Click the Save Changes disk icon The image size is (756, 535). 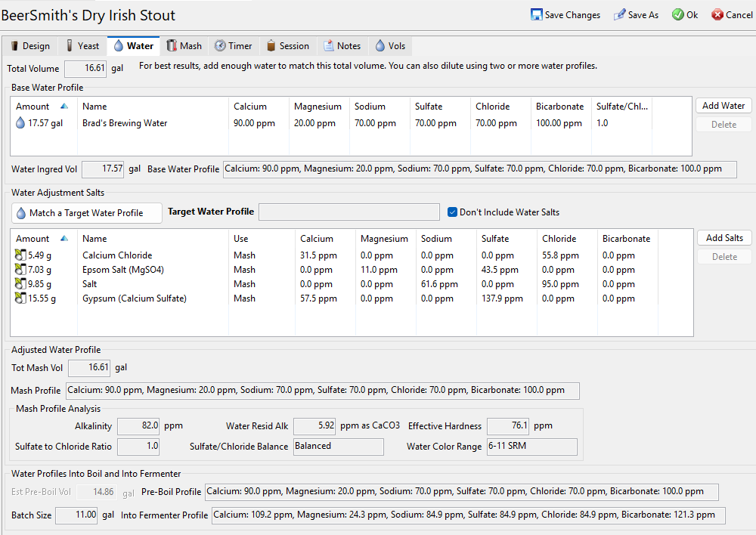click(536, 14)
